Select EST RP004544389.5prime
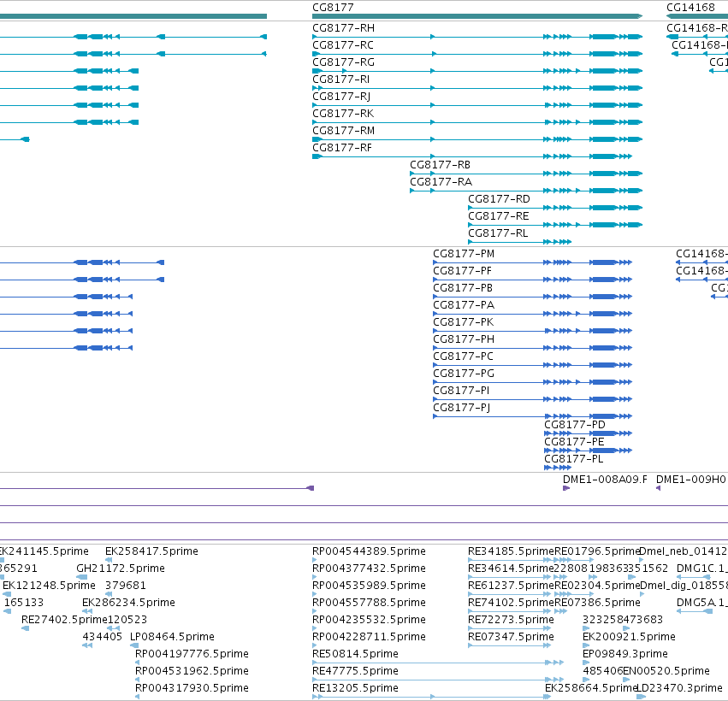The width and height of the screenshot is (728, 701). click(x=369, y=551)
